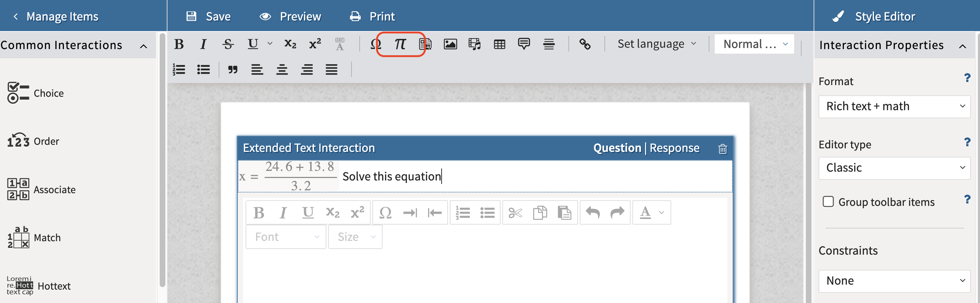980x303 pixels.
Task: Go back to Manage Items
Action: click(x=55, y=16)
